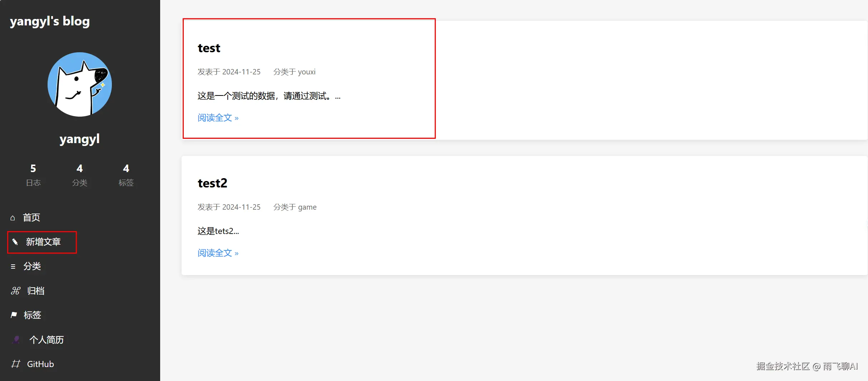The image size is (868, 381).
Task: Click the pencil icon for 新增文章
Action: [x=15, y=242]
